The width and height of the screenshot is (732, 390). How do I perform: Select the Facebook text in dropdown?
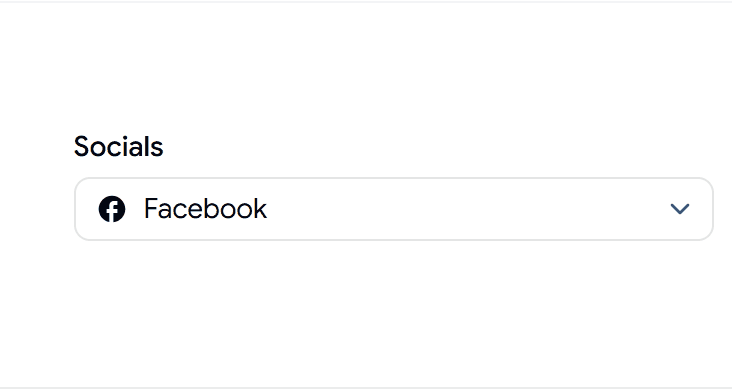point(205,208)
